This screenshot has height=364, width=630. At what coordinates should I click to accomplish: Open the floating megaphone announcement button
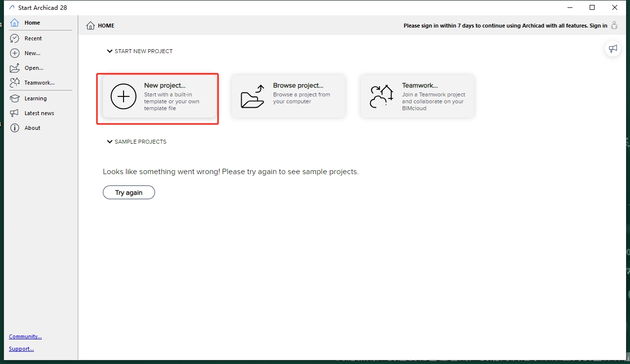pos(613,49)
